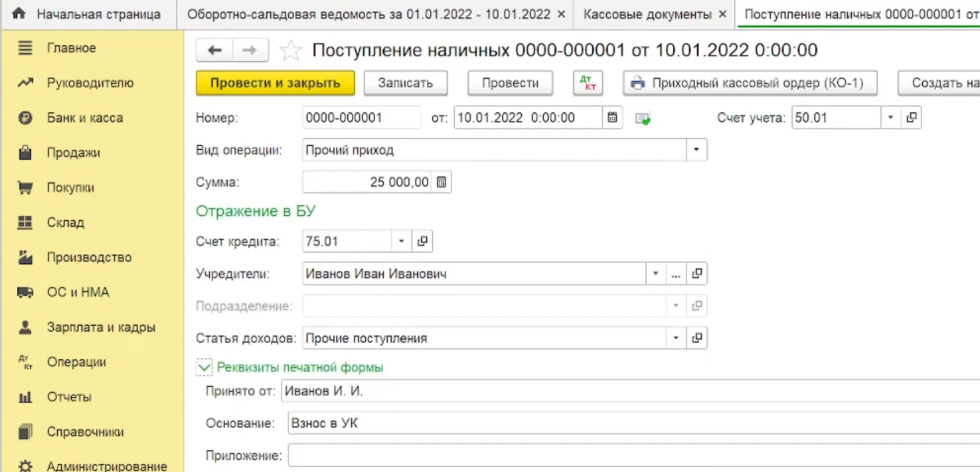Screen dimensions: 980x472
Task: Expand the Счет учета dropdown
Action: click(x=890, y=118)
